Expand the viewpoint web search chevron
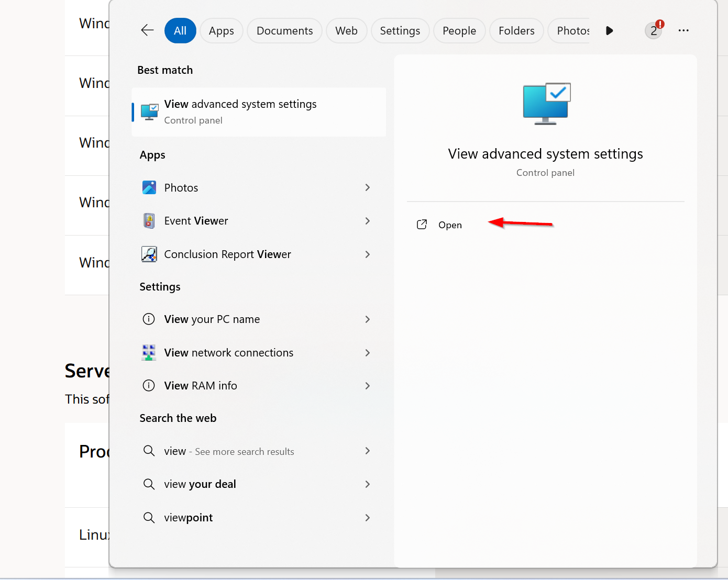The width and height of the screenshot is (728, 580). point(367,518)
